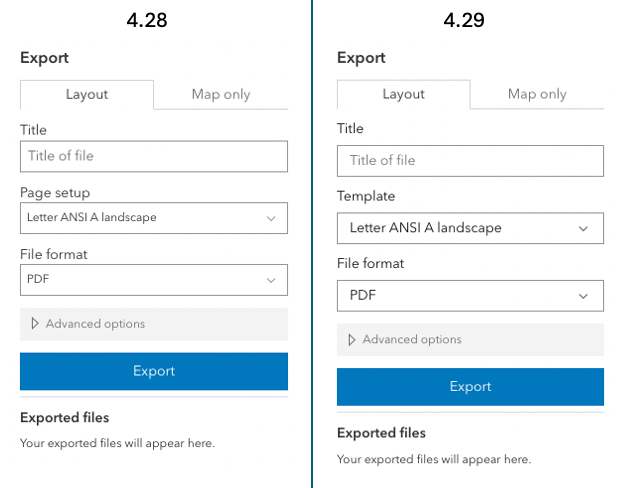Open the PDF File format box in the 4.28 panel
This screenshot has height=488, width=626.
click(153, 280)
